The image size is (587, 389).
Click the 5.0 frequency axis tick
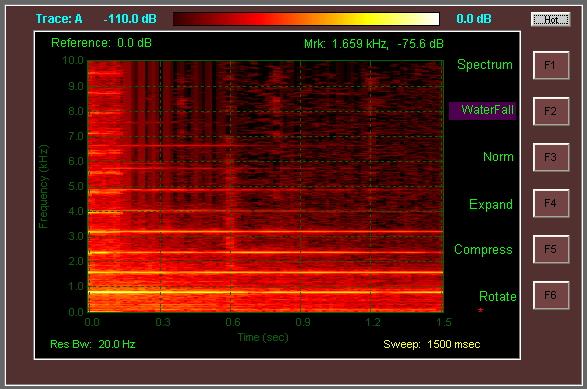[x=76, y=186]
